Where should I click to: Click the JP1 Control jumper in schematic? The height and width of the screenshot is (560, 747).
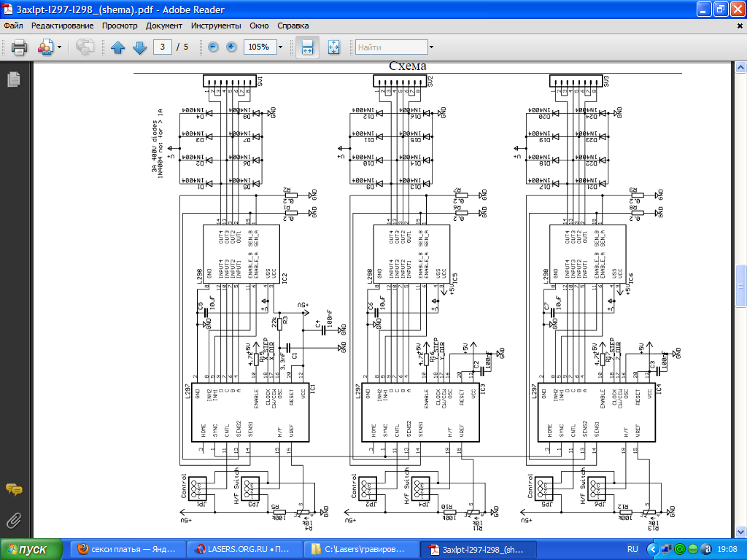point(197,488)
